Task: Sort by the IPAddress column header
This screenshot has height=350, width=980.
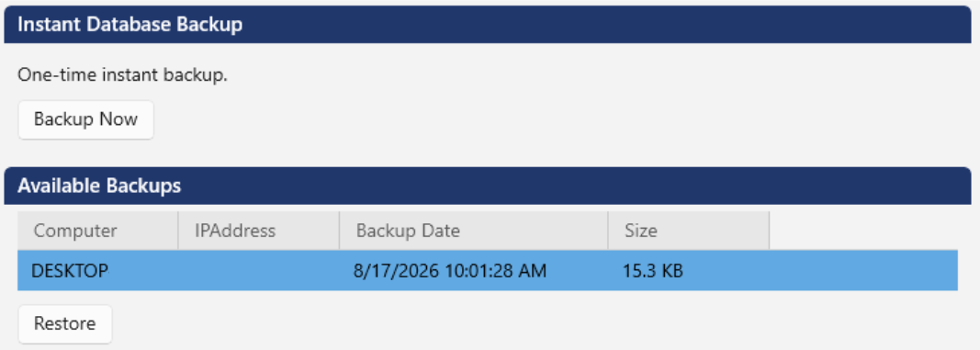Action: (259, 231)
